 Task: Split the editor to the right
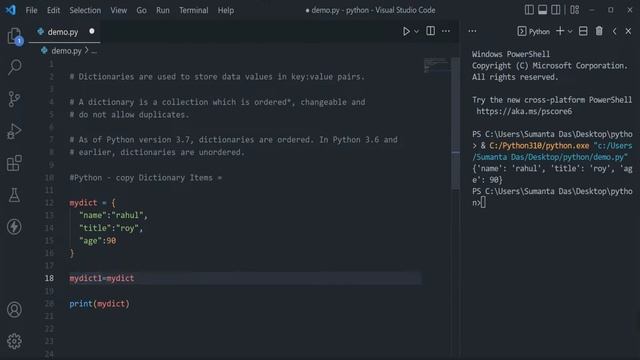tap(430, 31)
